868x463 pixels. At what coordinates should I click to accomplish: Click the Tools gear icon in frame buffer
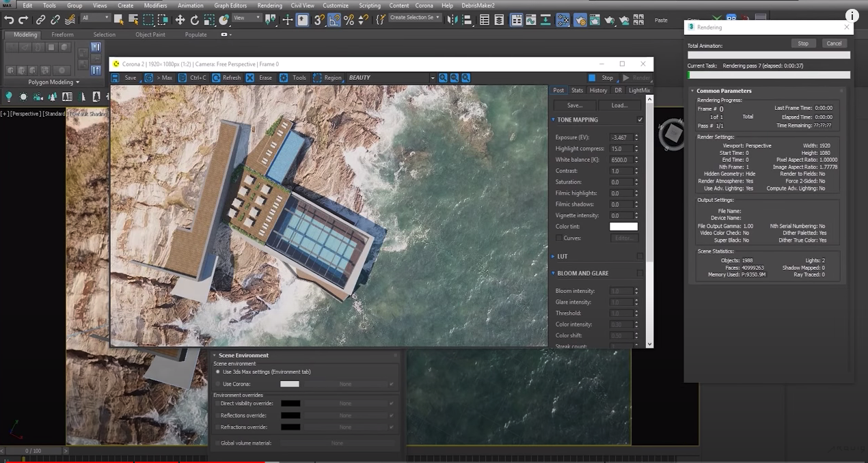click(x=284, y=78)
